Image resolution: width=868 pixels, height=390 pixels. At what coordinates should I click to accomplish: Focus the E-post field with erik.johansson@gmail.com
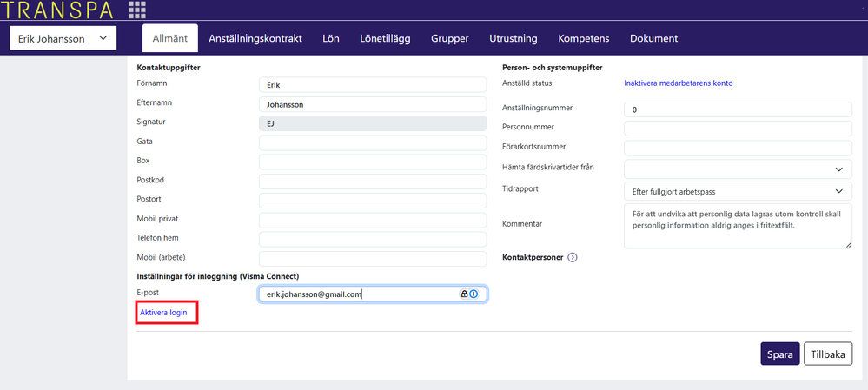pyautogui.click(x=373, y=294)
